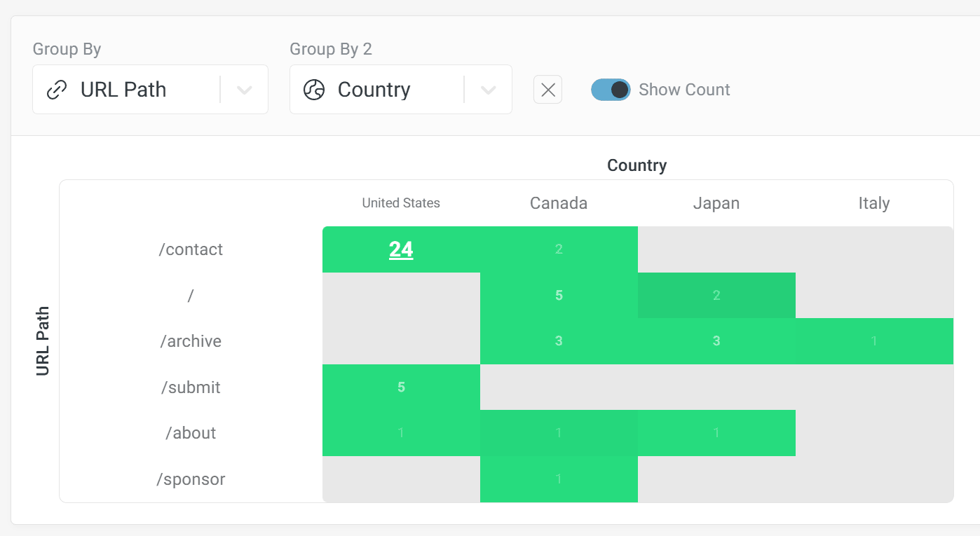Click the cell showing 3 for Japan and /archive
980x536 pixels.
pyautogui.click(x=716, y=341)
